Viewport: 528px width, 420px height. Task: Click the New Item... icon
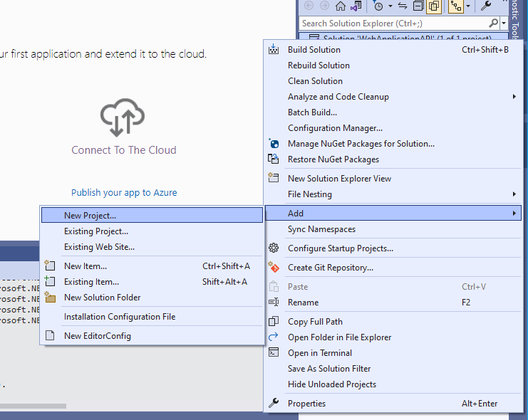[50, 266]
